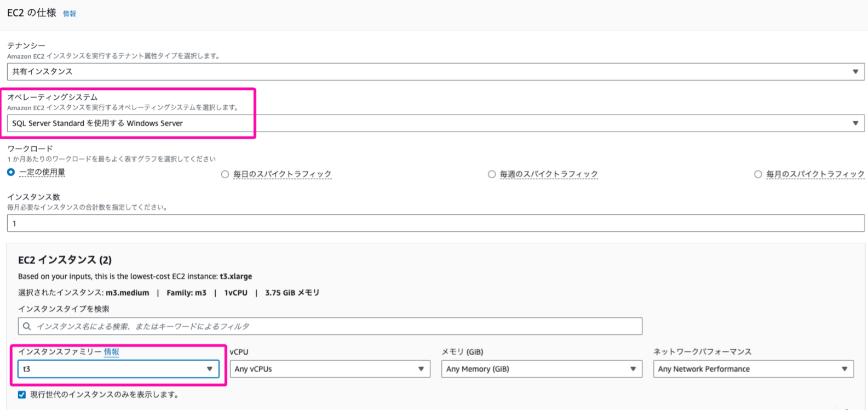Open the Any vCPUs dropdown

pyautogui.click(x=330, y=369)
